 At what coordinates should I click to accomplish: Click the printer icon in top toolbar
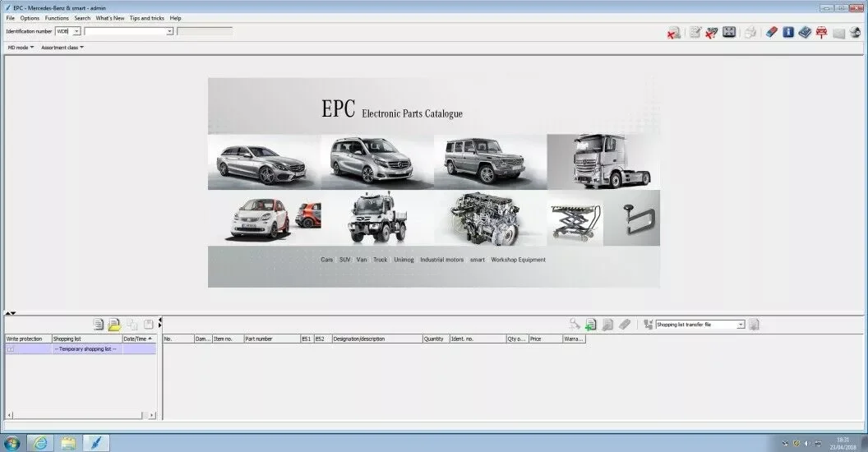750,33
